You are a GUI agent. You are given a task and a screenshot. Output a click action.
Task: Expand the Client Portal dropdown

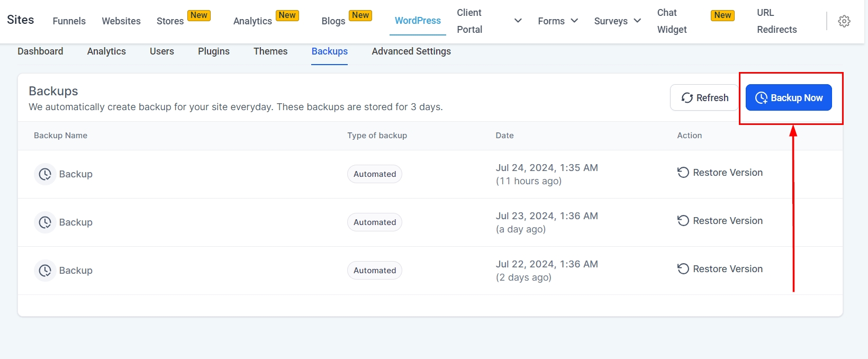tap(518, 21)
